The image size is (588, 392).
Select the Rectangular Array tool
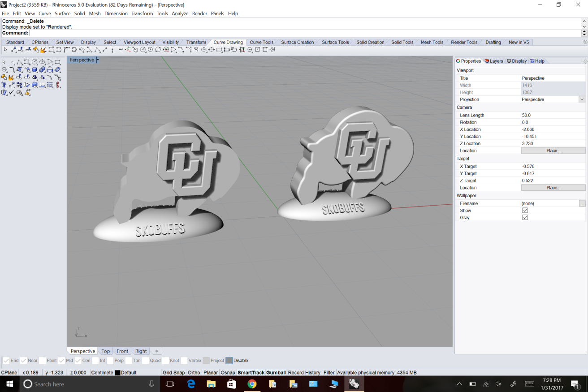point(50,85)
